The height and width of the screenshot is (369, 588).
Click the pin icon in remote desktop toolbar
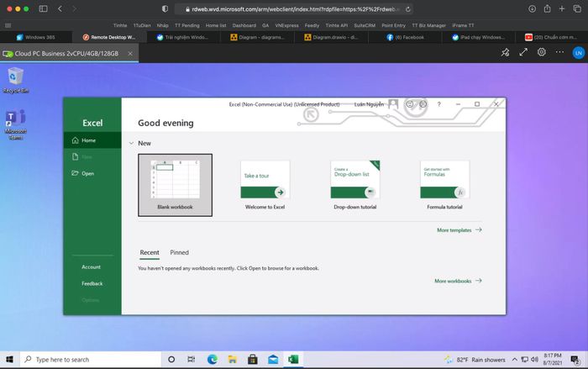tap(505, 53)
